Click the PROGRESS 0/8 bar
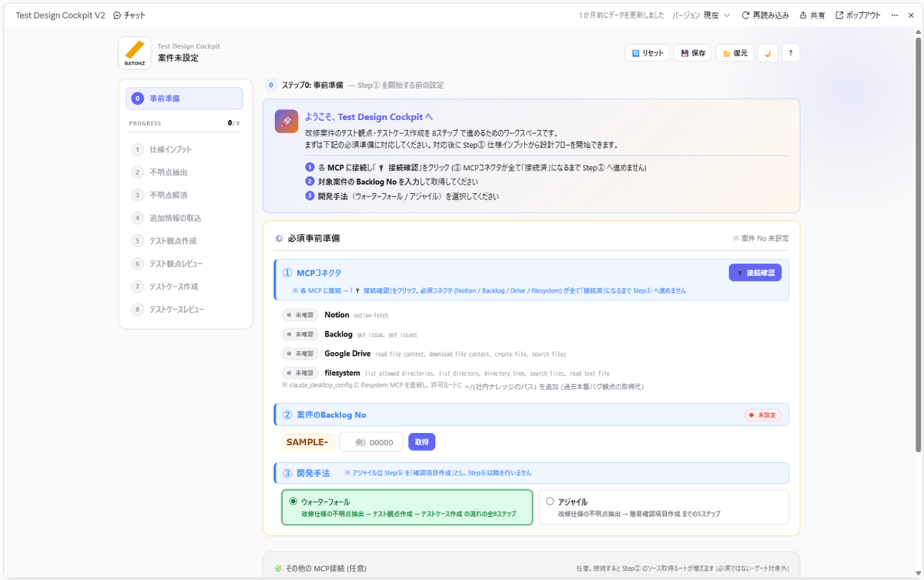Viewport: 924px width, 580px height. click(x=185, y=131)
